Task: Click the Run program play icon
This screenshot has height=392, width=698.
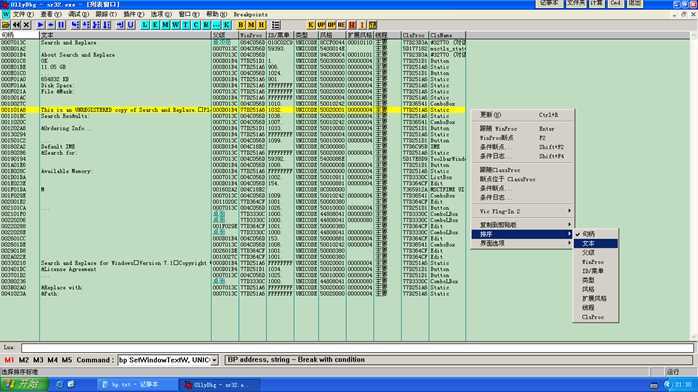Action: [x=41, y=25]
